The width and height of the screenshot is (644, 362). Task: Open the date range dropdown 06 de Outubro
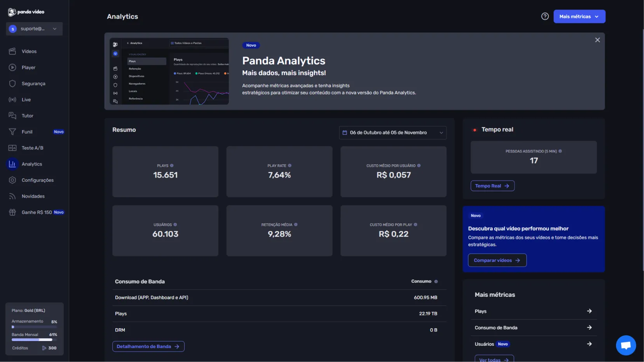[393, 132]
